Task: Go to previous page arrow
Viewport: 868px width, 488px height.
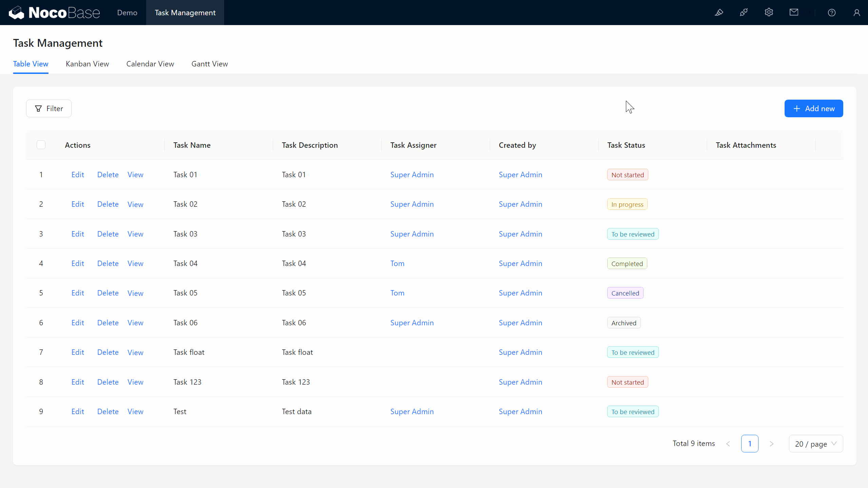Action: pos(728,444)
